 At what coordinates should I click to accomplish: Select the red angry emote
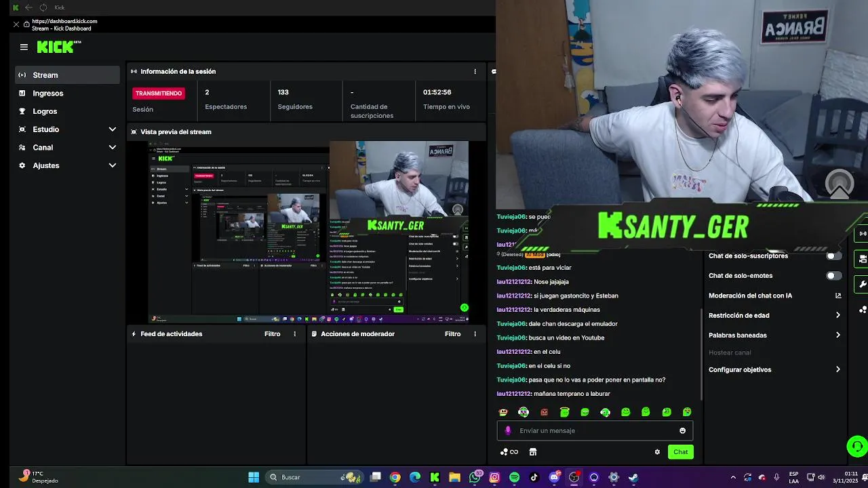pyautogui.click(x=544, y=412)
